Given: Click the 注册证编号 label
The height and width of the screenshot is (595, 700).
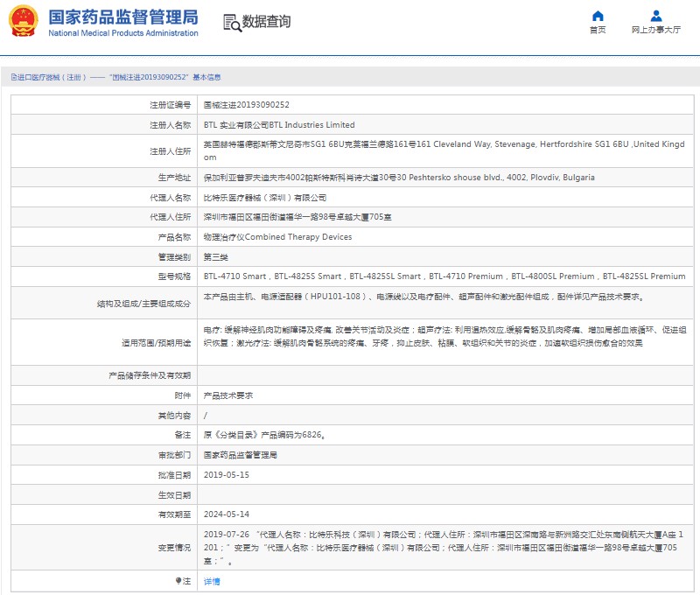Looking at the screenshot, I should pos(170,105).
